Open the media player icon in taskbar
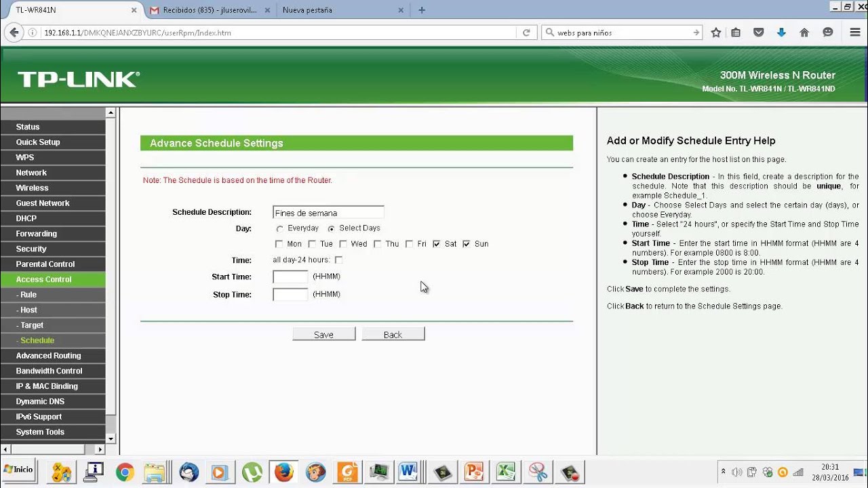868x488 pixels. pos(220,472)
